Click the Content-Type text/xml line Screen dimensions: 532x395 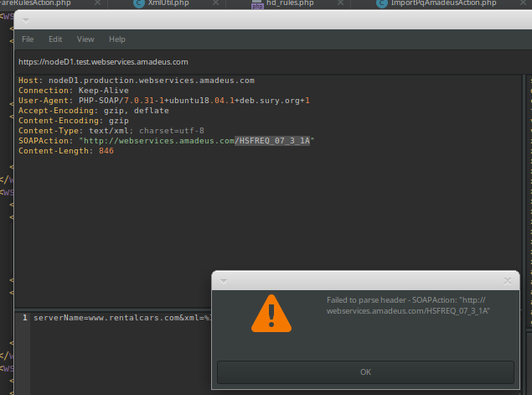pos(111,131)
